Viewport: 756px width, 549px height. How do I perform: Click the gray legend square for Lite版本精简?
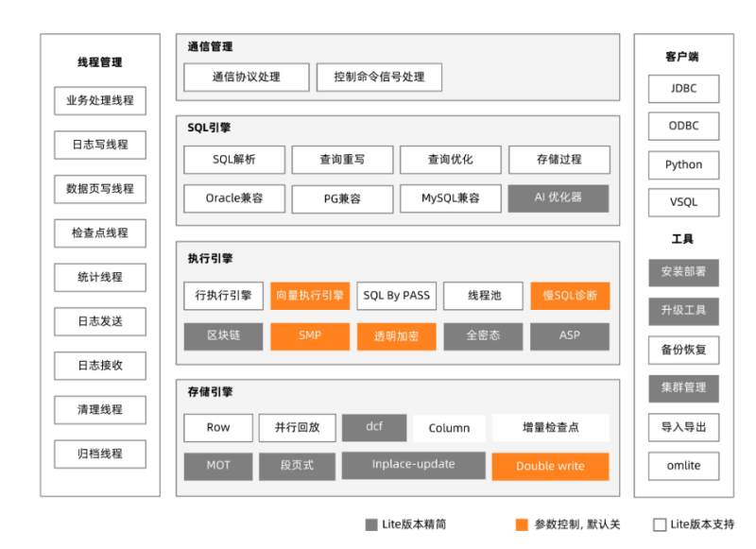tap(371, 524)
